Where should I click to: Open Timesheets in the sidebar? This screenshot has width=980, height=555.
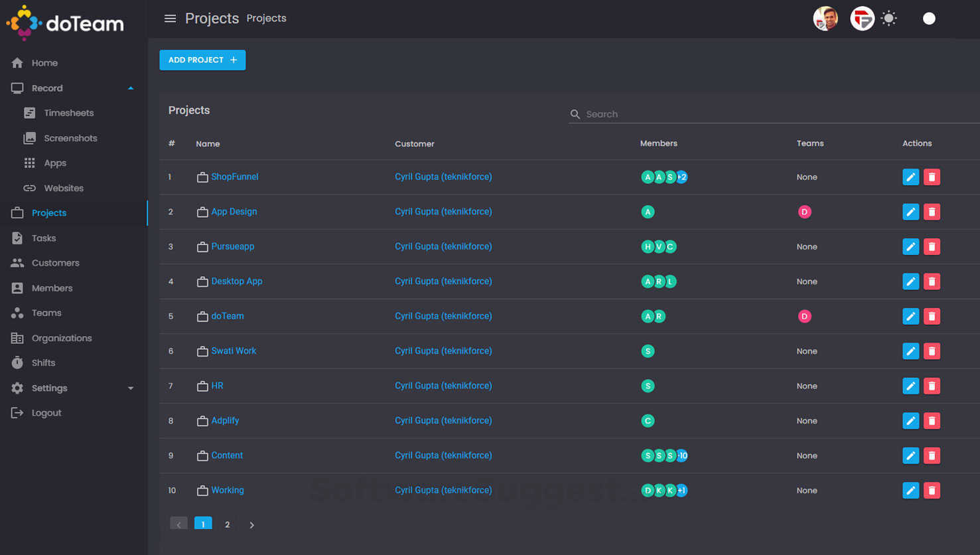pyautogui.click(x=68, y=113)
